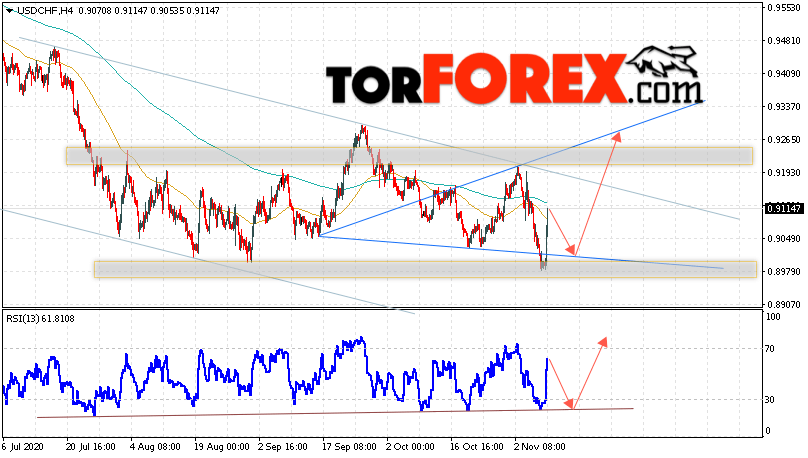Select the current price label 0.91147
The image size is (808, 458).
coord(783,209)
